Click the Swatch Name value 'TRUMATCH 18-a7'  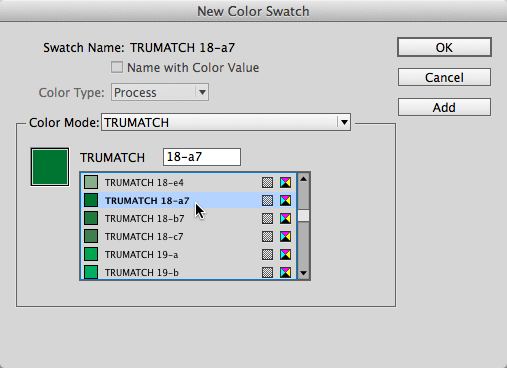pyautogui.click(x=182, y=48)
